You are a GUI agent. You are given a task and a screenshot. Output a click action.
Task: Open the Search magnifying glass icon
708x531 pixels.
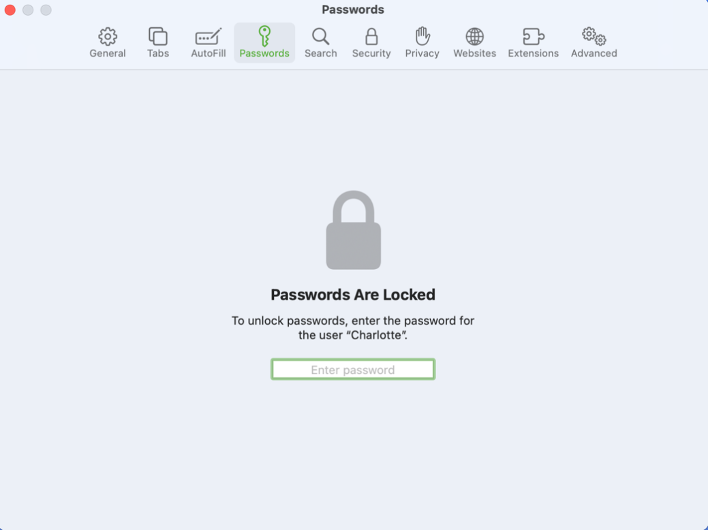point(320,37)
